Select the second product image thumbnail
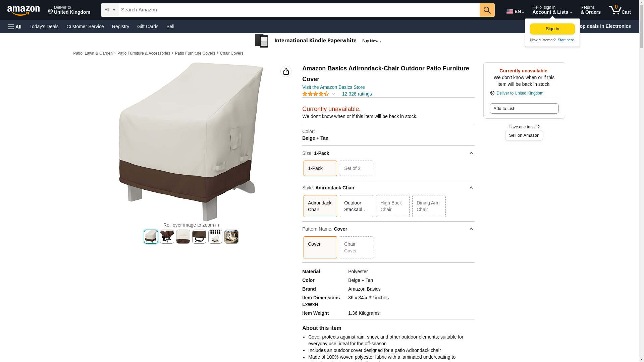 [x=167, y=237]
